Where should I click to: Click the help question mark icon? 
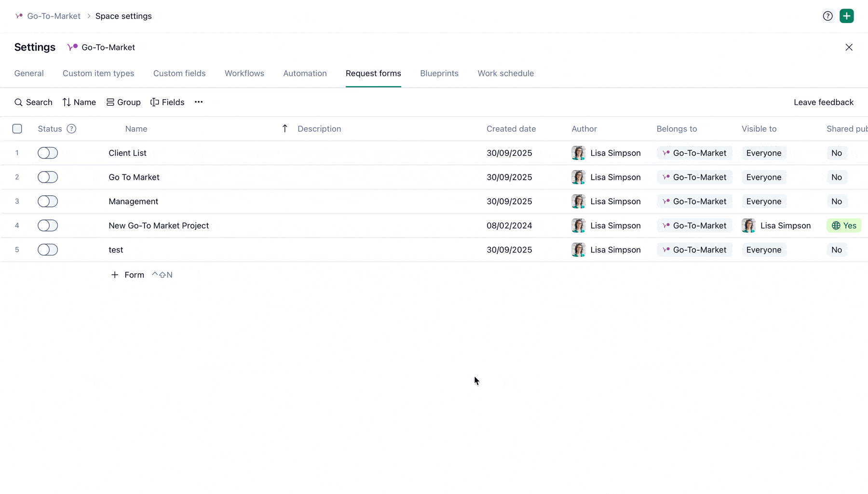tap(827, 16)
